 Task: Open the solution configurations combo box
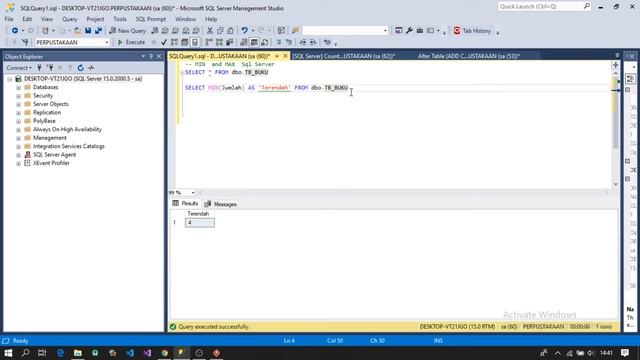pyautogui.click(x=345, y=31)
